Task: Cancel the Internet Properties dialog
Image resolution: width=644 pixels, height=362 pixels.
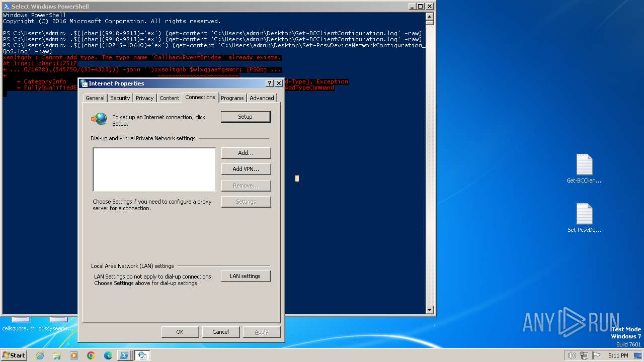Action: coord(220,332)
